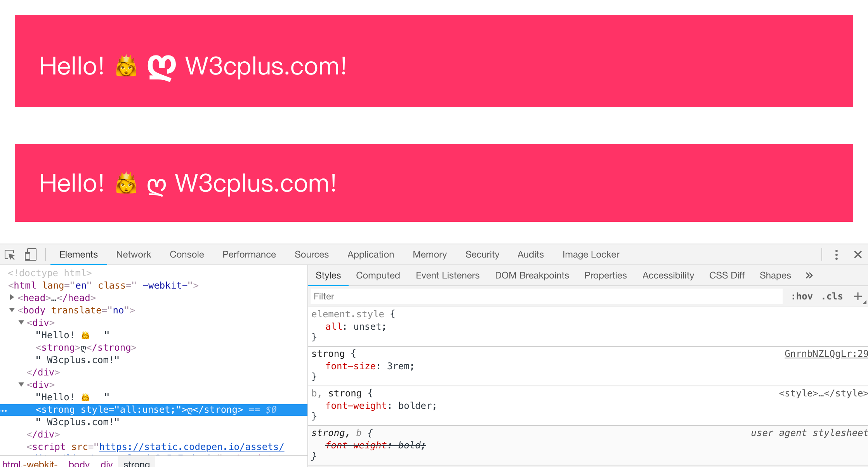Collapse the body translate="no" node
This screenshot has width=868, height=467.
tap(12, 310)
